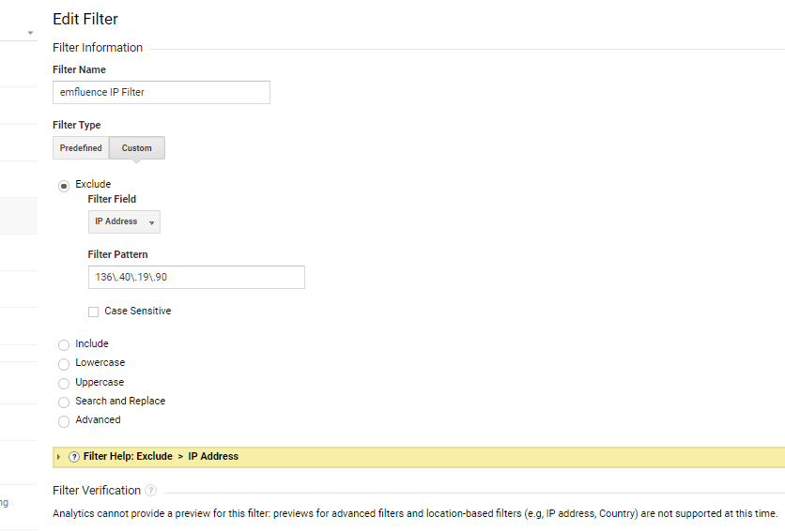Open the IP Address filter field dropdown
Image resolution: width=785 pixels, height=532 pixels.
tap(124, 221)
